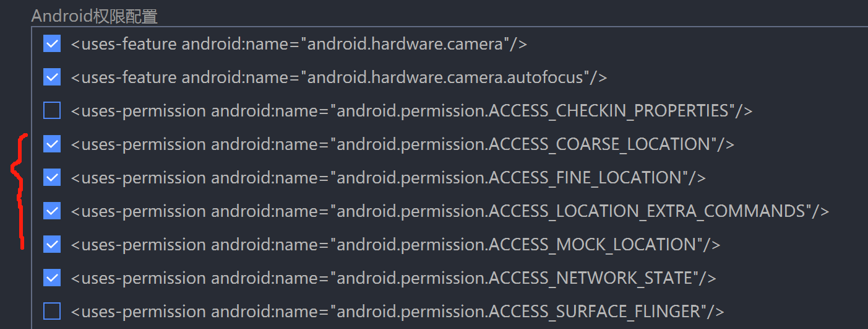Select the ACCESS_MOCK_LOCATION permission text line

tap(395, 245)
